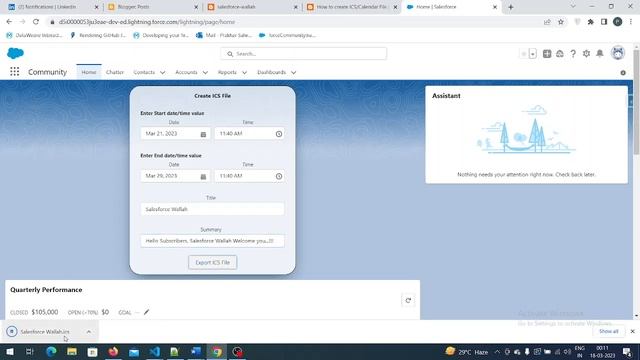Go back in Chrome
This screenshot has width=640, height=360.
pyautogui.click(x=9, y=22)
